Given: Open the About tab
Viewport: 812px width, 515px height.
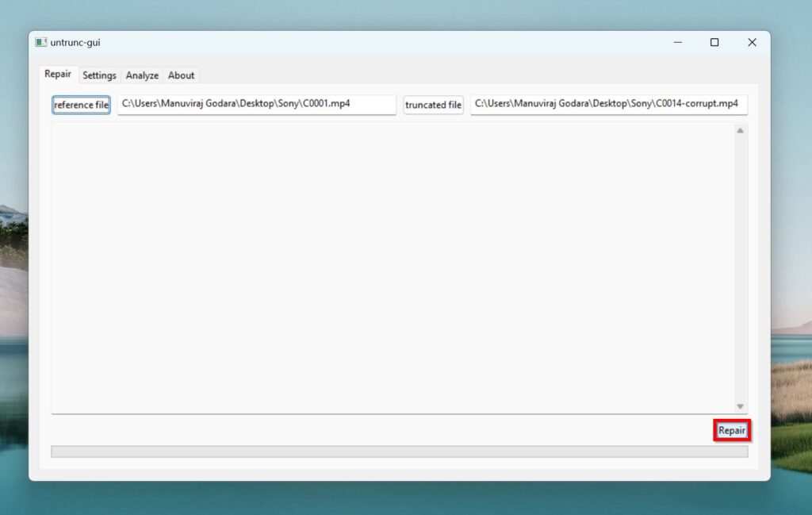Looking at the screenshot, I should [181, 75].
